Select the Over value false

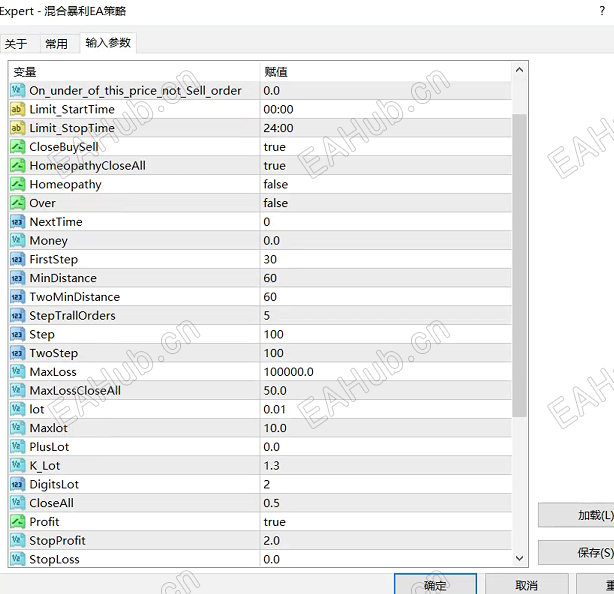[276, 203]
